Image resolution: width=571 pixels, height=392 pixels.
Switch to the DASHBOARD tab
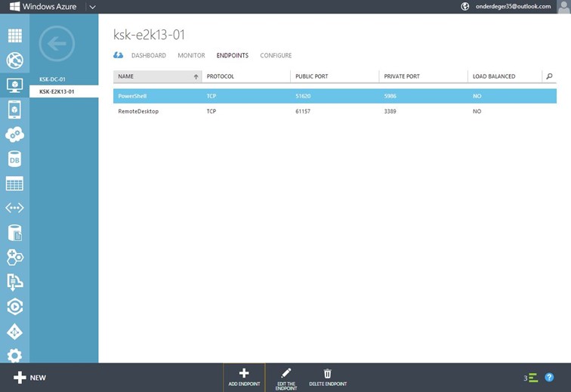click(148, 56)
